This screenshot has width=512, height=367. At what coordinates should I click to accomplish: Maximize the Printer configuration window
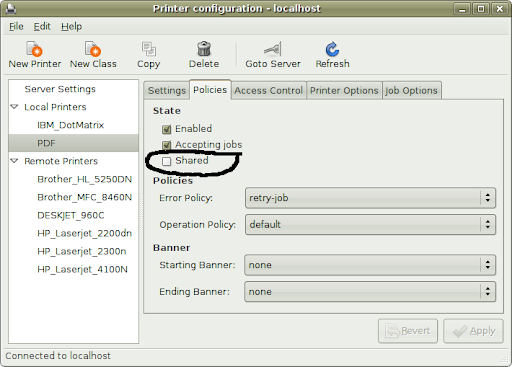coord(481,9)
